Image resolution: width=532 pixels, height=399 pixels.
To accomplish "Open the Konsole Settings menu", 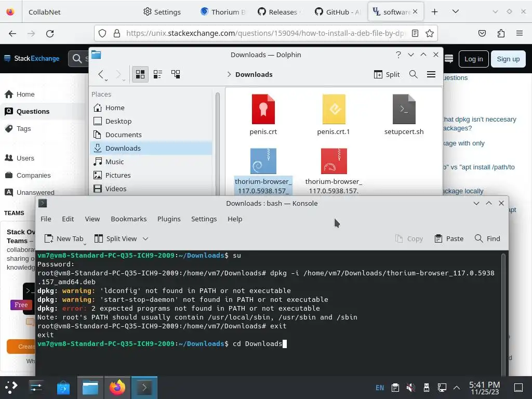I will click(x=204, y=219).
